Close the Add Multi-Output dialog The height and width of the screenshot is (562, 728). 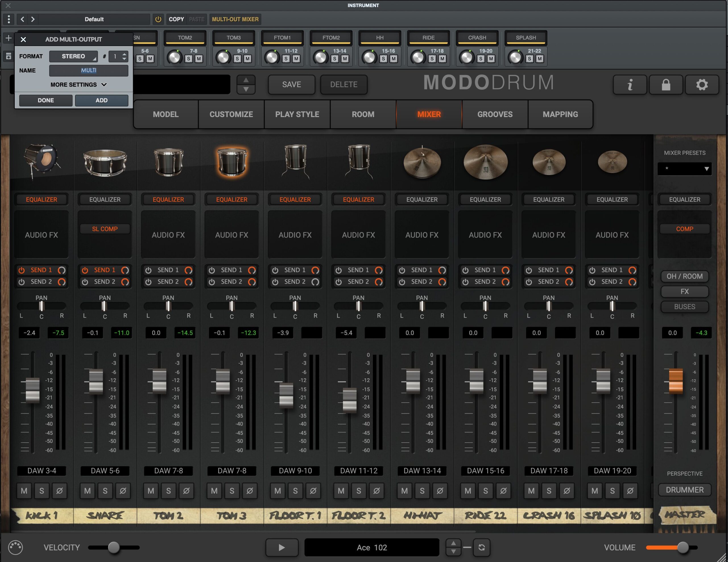[23, 39]
